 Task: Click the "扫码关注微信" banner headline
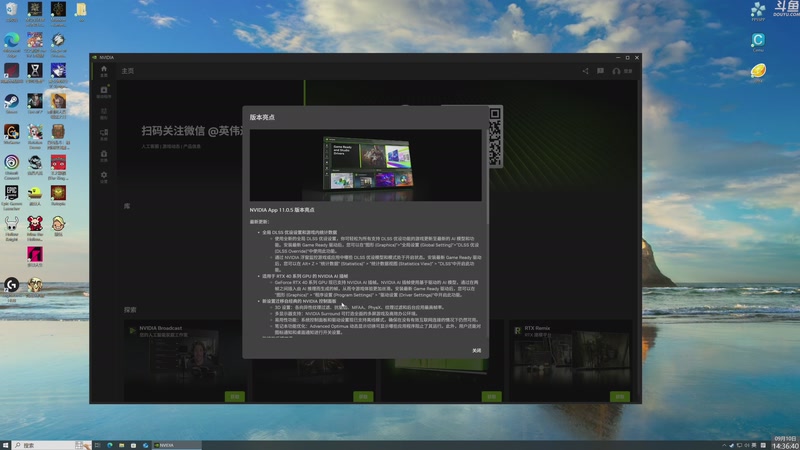point(172,131)
